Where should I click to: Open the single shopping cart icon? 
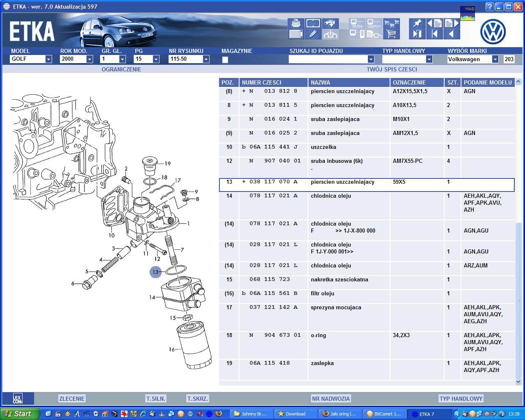391,34
